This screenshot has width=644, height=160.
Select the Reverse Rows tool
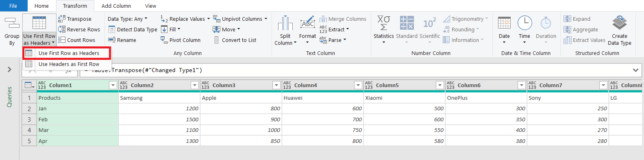coord(79,29)
